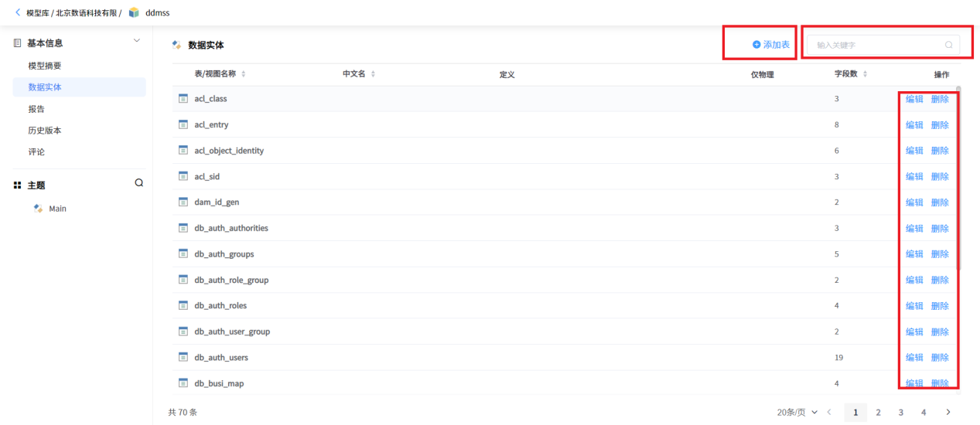Click the sort arrows on 字段数 column
980x425 pixels.
pyautogui.click(x=865, y=74)
